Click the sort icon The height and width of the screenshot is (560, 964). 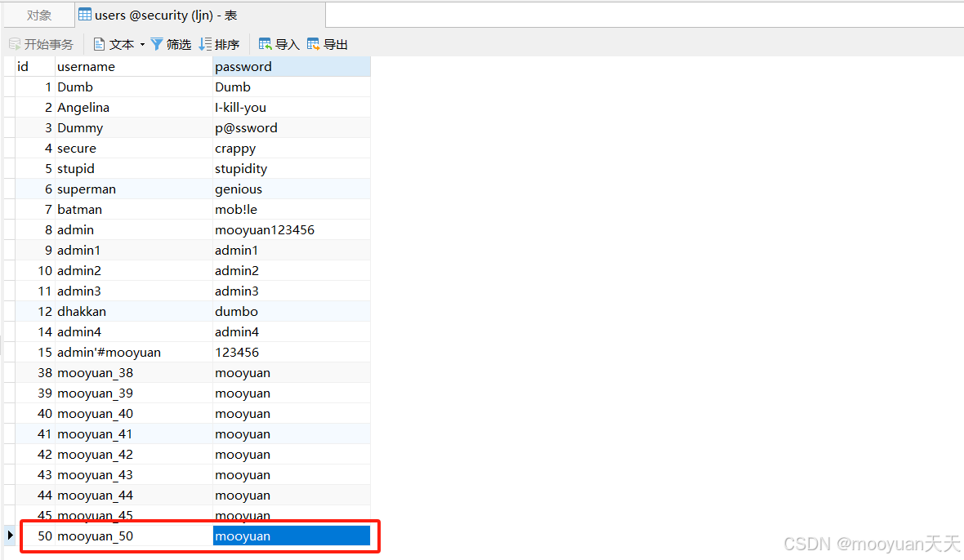pos(205,44)
